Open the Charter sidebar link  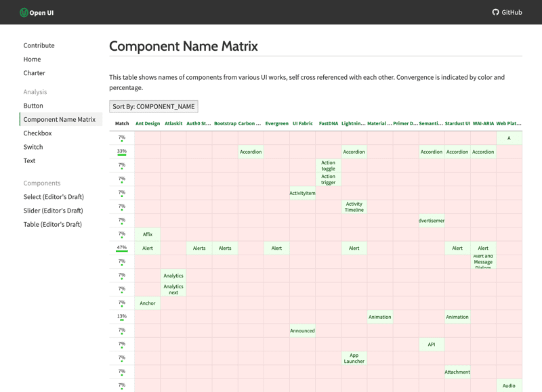tap(34, 73)
